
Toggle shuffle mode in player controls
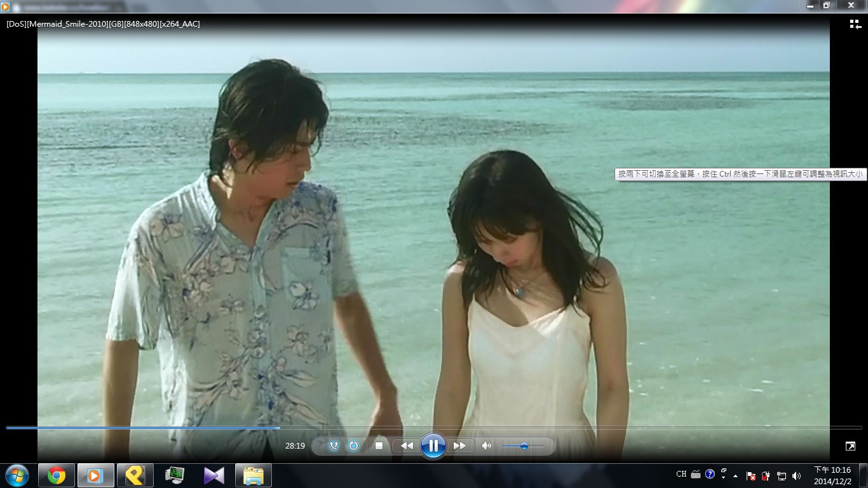[x=334, y=446]
